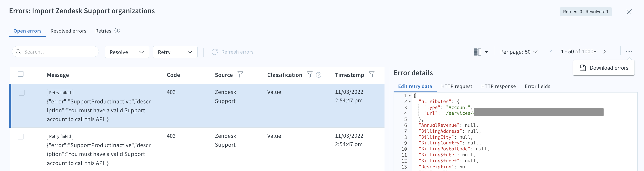This screenshot has width=644, height=171.
Task: Click the Refresh errors circular arrow icon
Action: point(215,52)
